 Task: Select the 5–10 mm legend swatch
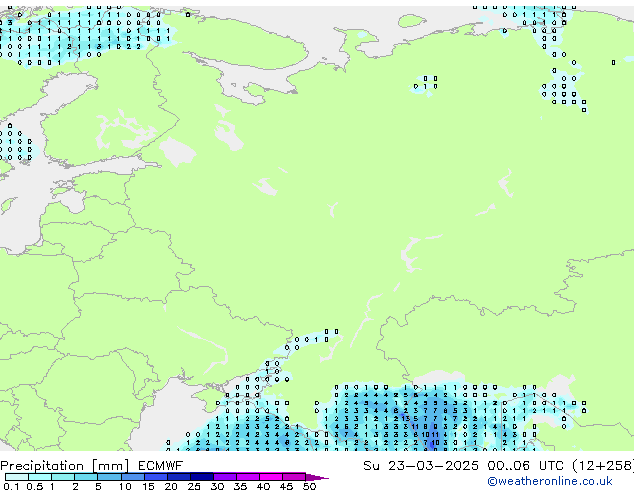coord(110,477)
